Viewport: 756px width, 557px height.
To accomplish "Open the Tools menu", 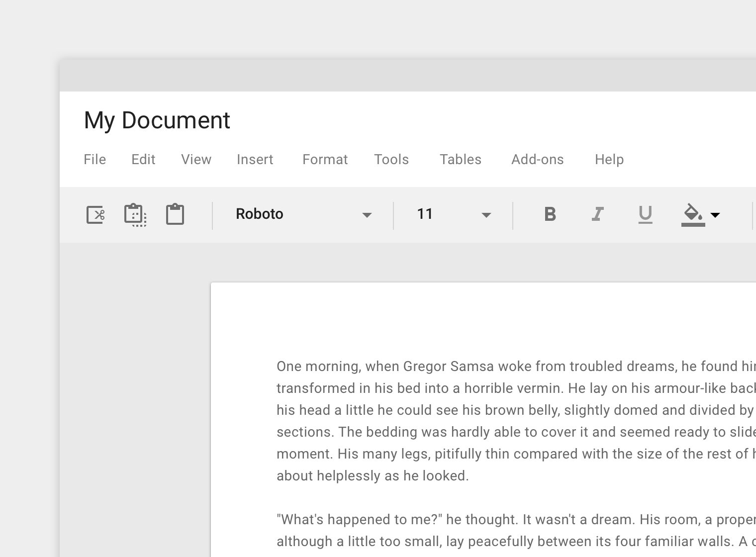I will pos(391,159).
